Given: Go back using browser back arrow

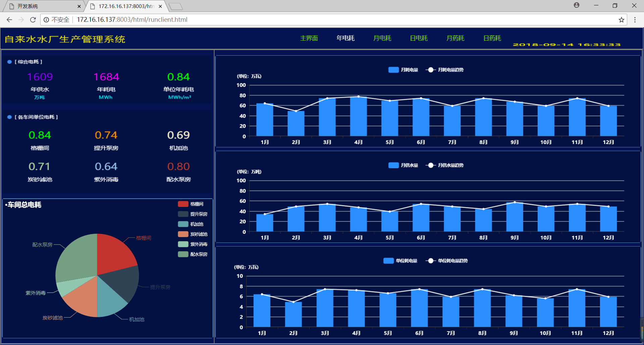Looking at the screenshot, I should tap(9, 20).
